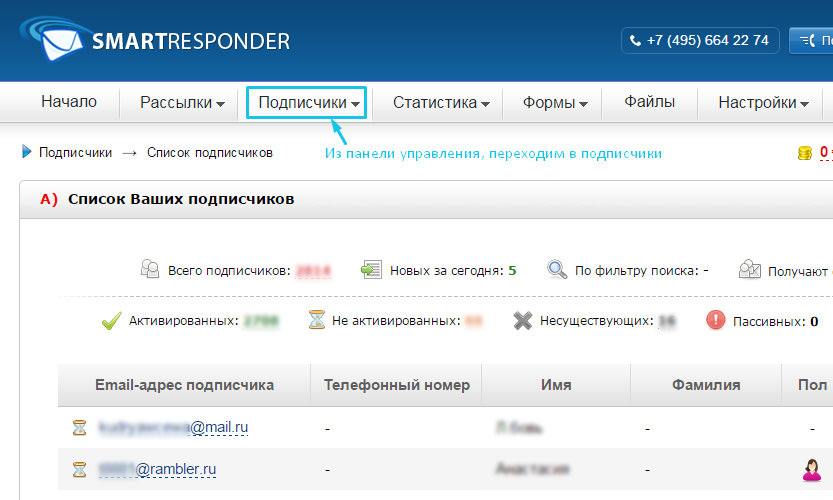This screenshot has height=500, width=833.
Task: Click the Новых за сегодня count 5
Action: click(x=512, y=270)
